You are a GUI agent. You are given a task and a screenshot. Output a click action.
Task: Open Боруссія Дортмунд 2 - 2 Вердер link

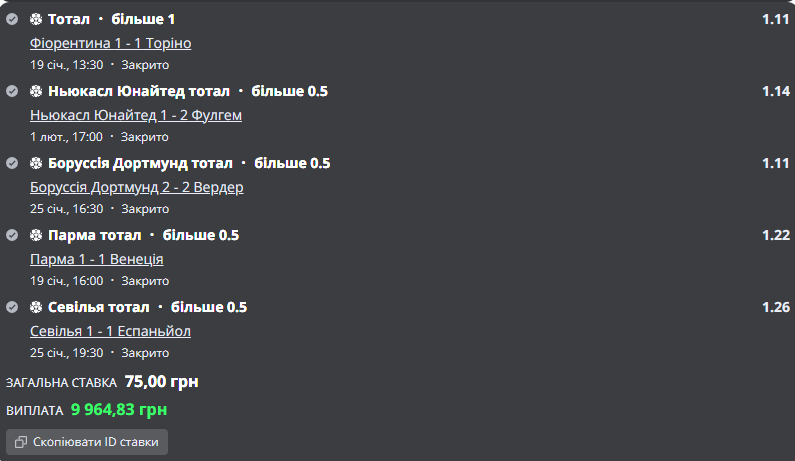click(x=137, y=188)
